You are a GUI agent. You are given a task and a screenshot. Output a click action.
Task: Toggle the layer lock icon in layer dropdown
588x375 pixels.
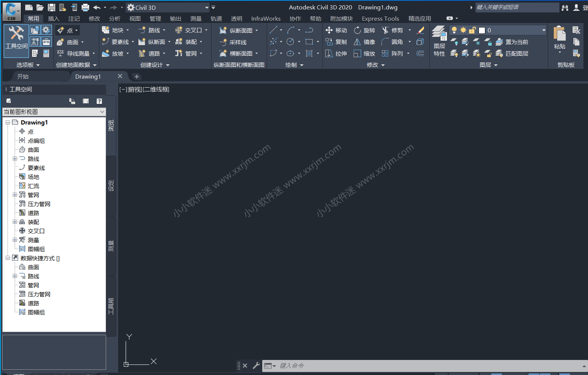(472, 30)
